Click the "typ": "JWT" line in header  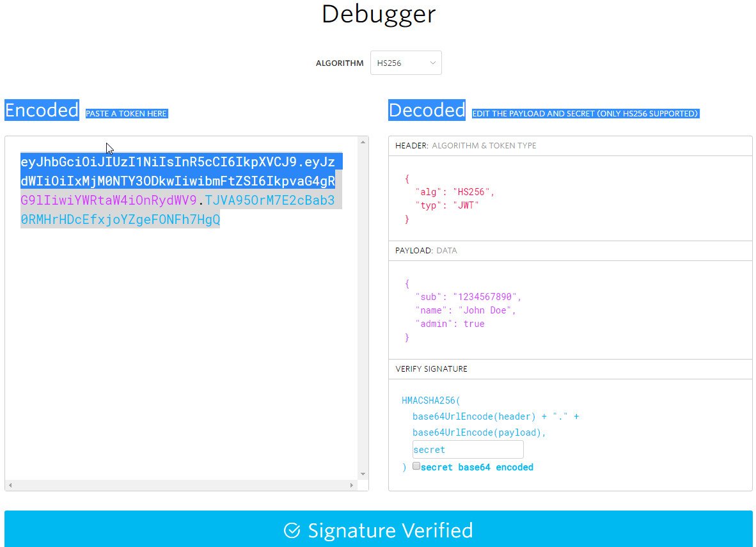pyautogui.click(x=447, y=205)
